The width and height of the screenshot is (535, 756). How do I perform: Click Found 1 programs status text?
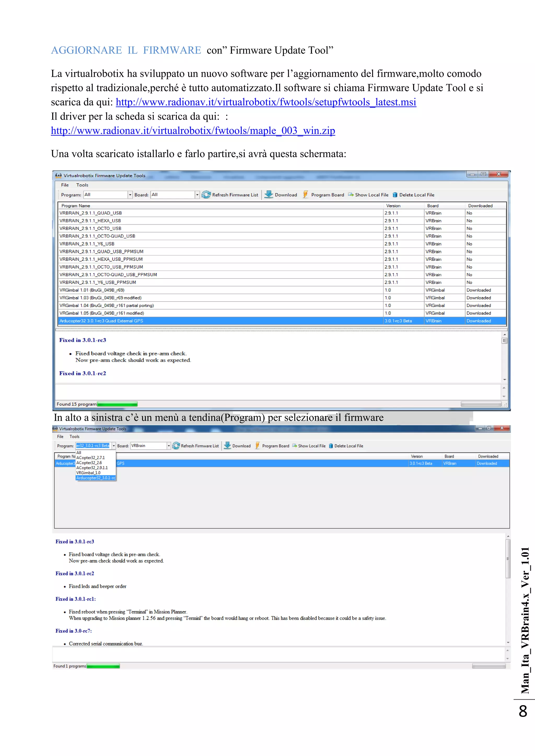tap(69, 666)
